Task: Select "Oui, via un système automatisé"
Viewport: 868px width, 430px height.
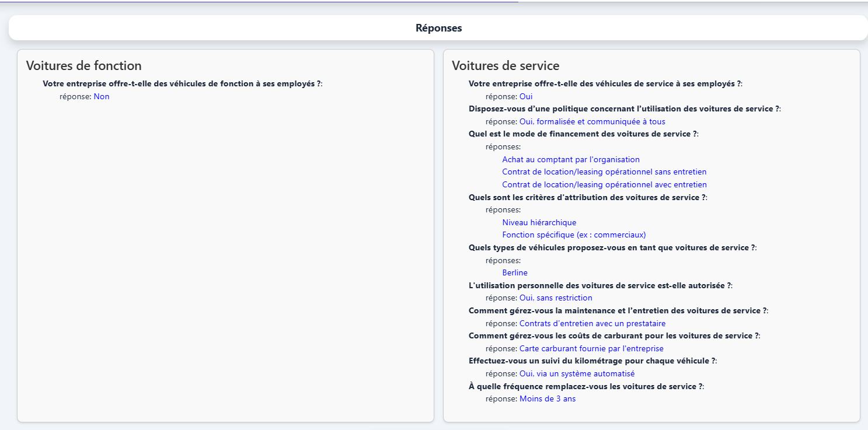Action: click(x=577, y=374)
